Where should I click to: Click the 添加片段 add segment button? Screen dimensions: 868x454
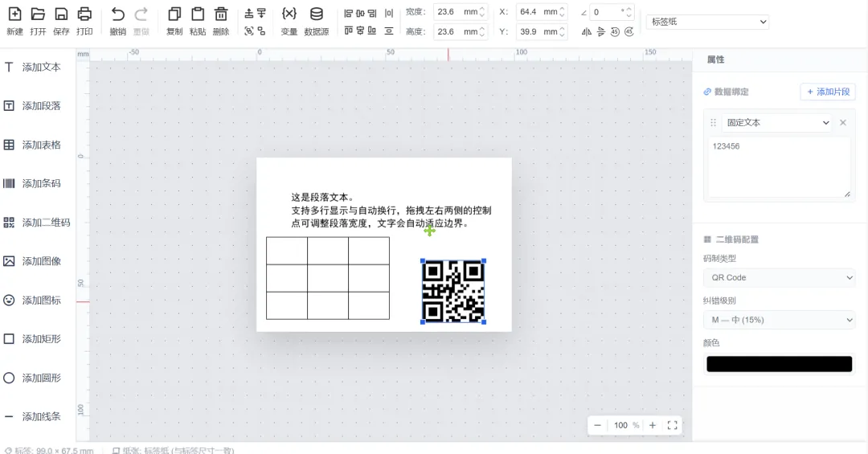pos(828,92)
